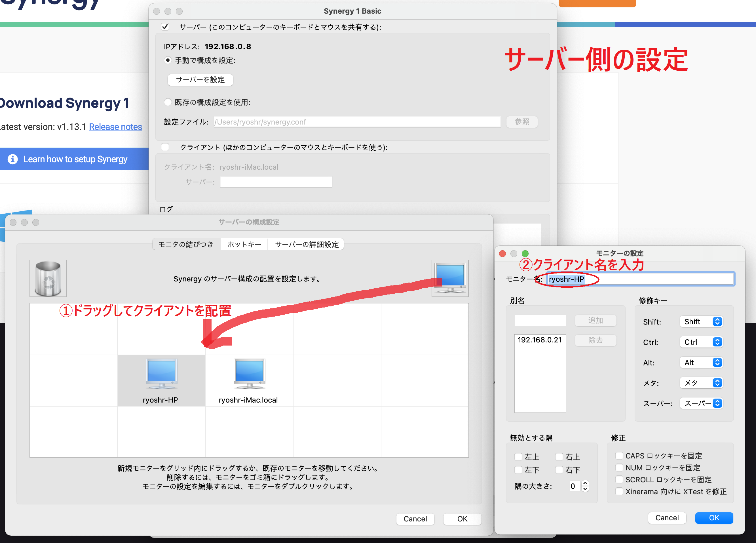756x543 pixels.
Task: Click the trash can icon in server configuration
Action: coord(48,278)
